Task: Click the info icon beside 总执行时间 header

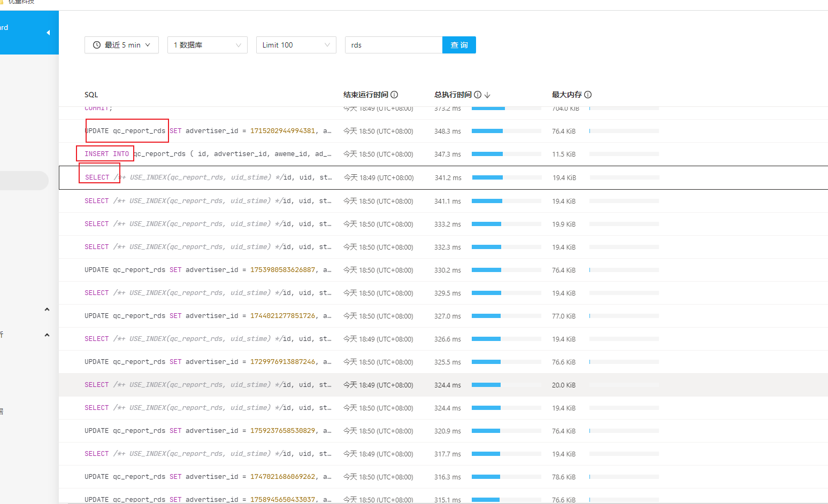Action: point(478,95)
